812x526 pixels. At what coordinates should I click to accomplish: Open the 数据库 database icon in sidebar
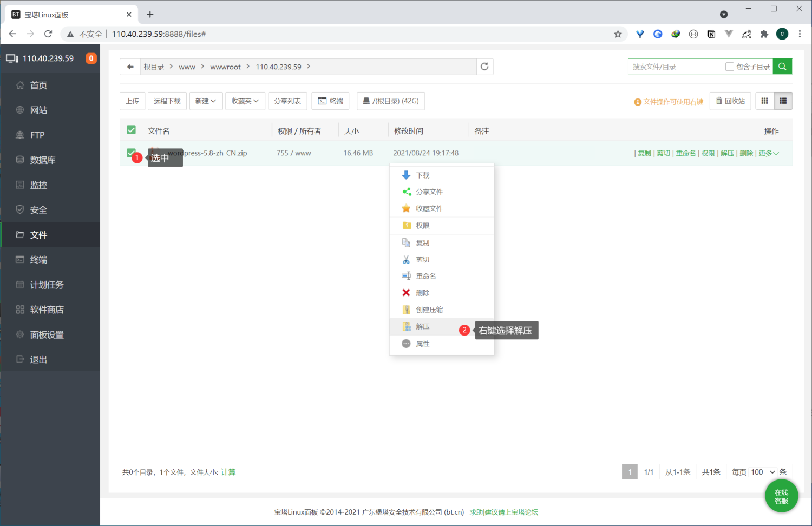[x=20, y=160]
